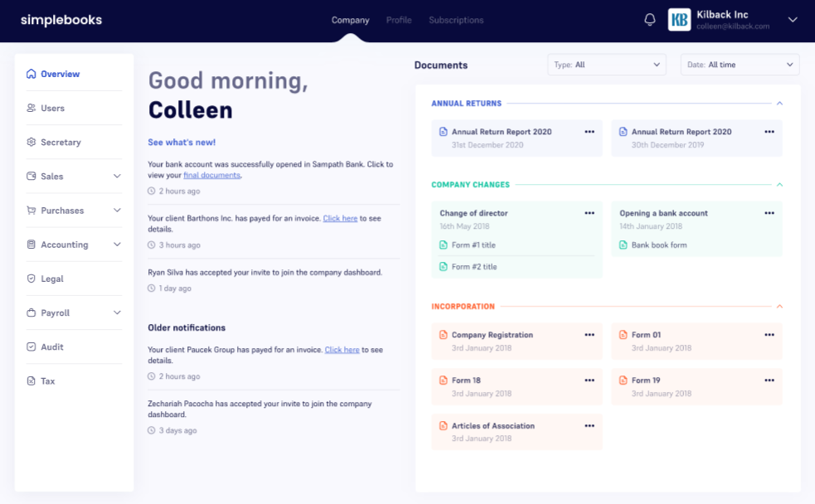Screen dimensions: 815x504
Task: Click here link for Barthons Inc. invoice
Action: tap(340, 218)
